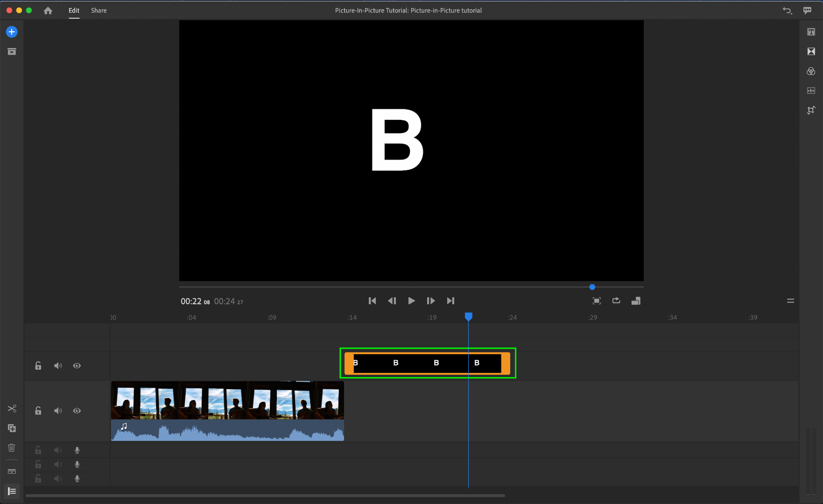Click the Expand Audio icon in bottom-left corner
The image size is (823, 504).
tap(12, 491)
